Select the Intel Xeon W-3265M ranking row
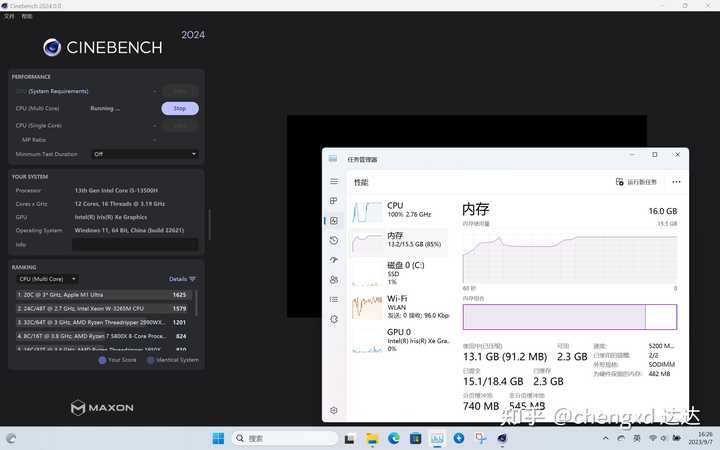This screenshot has height=450, width=720. pos(103,309)
